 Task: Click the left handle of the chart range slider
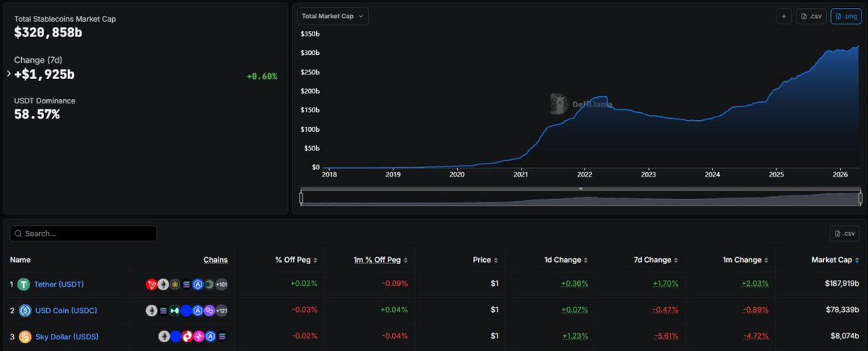(301, 198)
